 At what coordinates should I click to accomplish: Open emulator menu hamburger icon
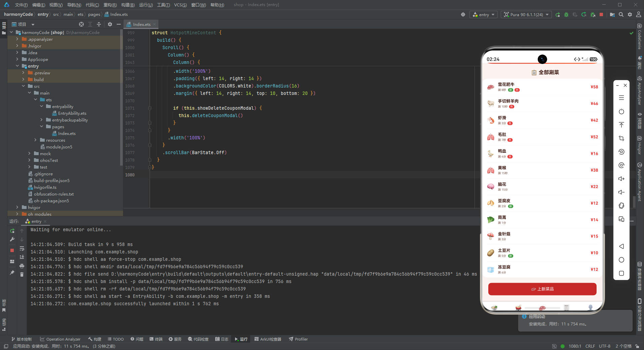pyautogui.click(x=621, y=98)
